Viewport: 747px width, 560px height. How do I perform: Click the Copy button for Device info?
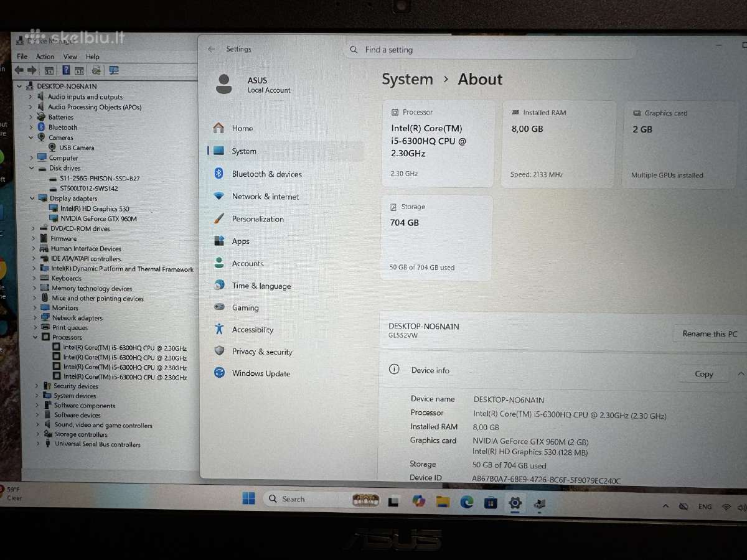704,374
